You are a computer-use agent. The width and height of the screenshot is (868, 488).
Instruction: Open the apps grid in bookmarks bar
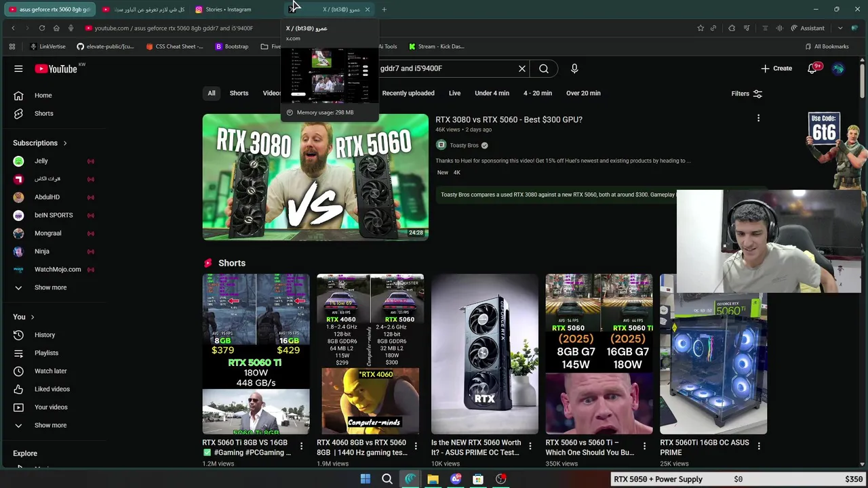click(x=12, y=47)
